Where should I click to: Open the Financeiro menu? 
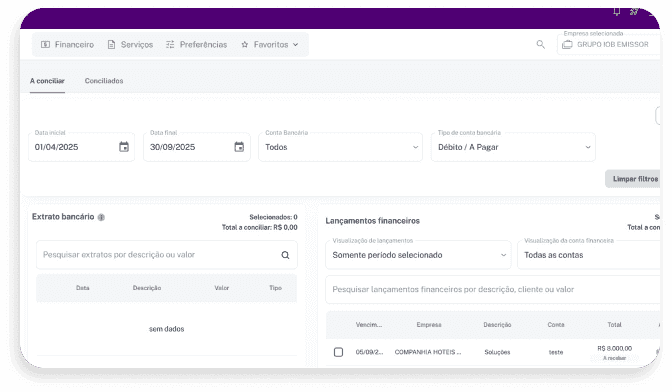coord(67,45)
